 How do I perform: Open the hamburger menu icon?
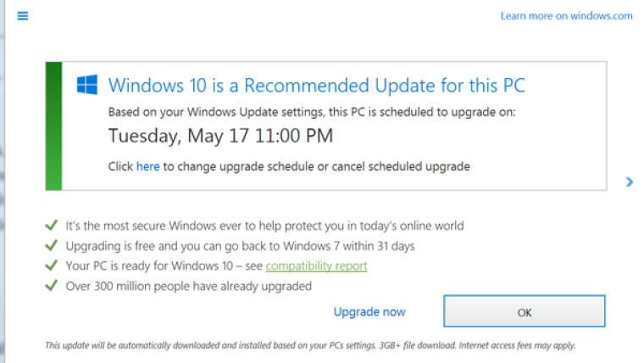click(23, 16)
